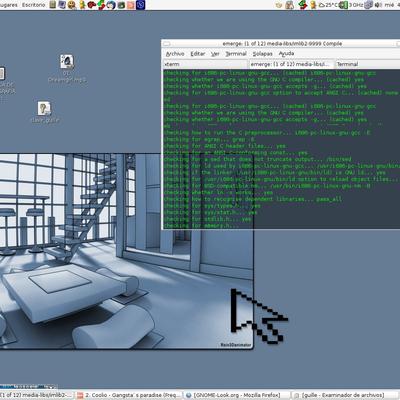Click the emerge terminal window title bar

pos(282,44)
